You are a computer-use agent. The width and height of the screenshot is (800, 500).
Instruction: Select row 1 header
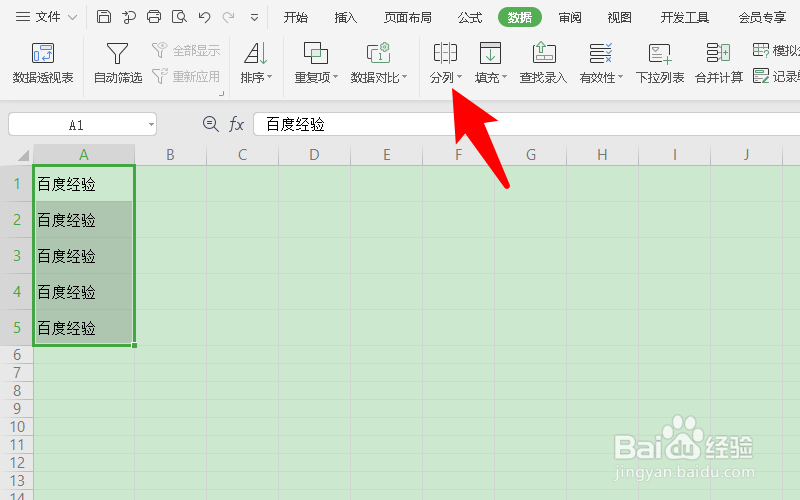pyautogui.click(x=16, y=184)
